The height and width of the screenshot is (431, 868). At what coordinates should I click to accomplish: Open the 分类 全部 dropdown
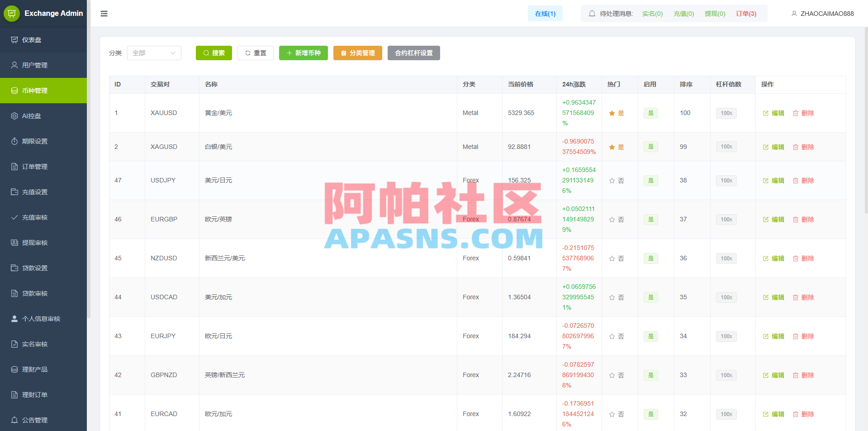(x=154, y=53)
